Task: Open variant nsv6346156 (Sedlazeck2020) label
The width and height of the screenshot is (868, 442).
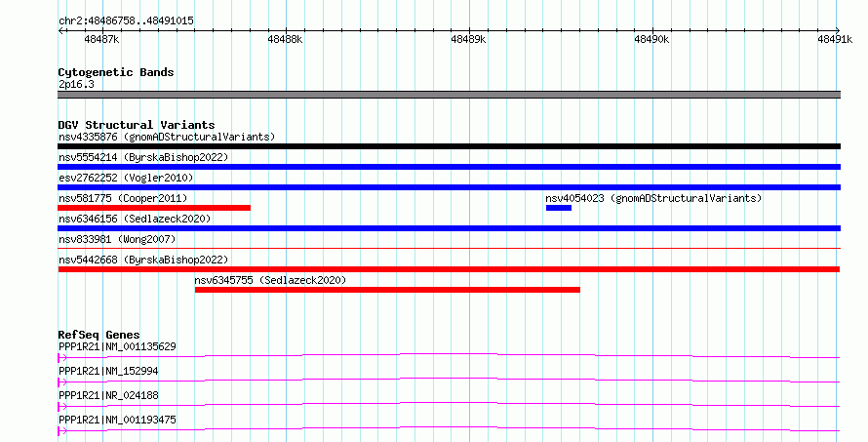Action: (135, 219)
